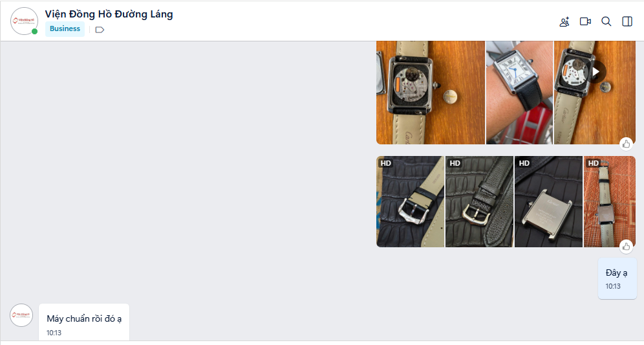This screenshot has height=345, width=644.
Task: Click the tag label icon beside Business
Action: [x=100, y=30]
